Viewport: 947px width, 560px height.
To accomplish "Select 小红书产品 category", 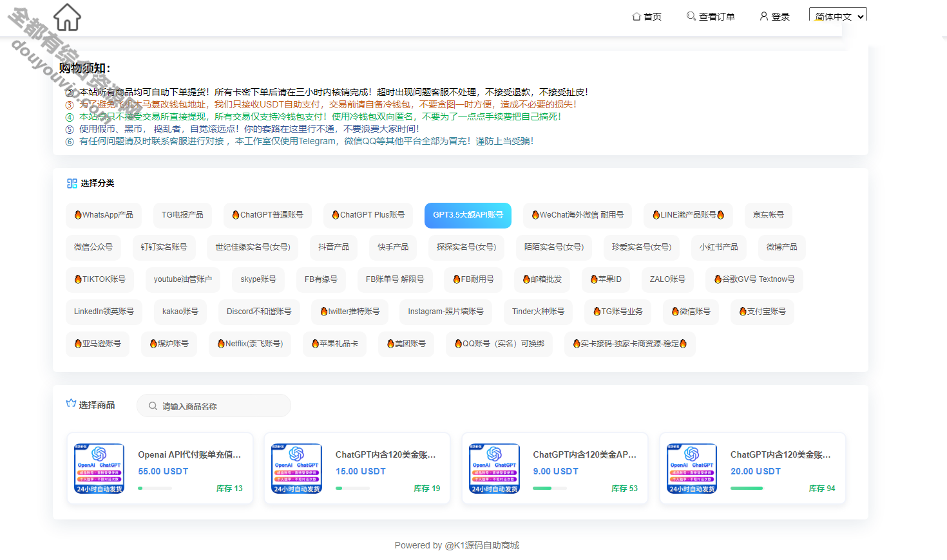I will [719, 247].
